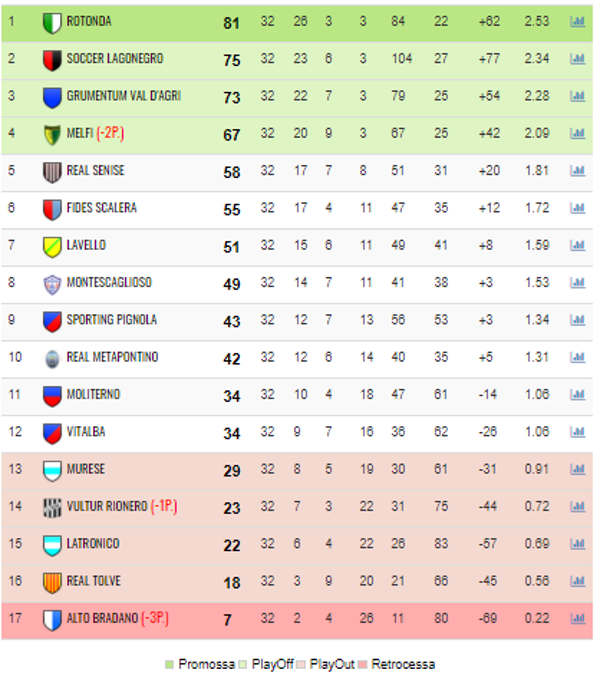Open the stats chart icon for Rotonda
This screenshot has height=676, width=600.
pos(577,21)
